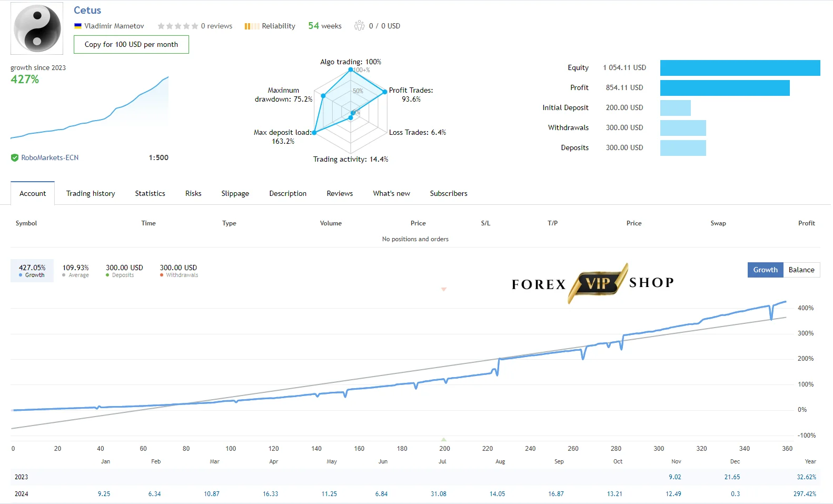833x504 pixels.
Task: Open the 0 reviews link
Action: (x=216, y=26)
